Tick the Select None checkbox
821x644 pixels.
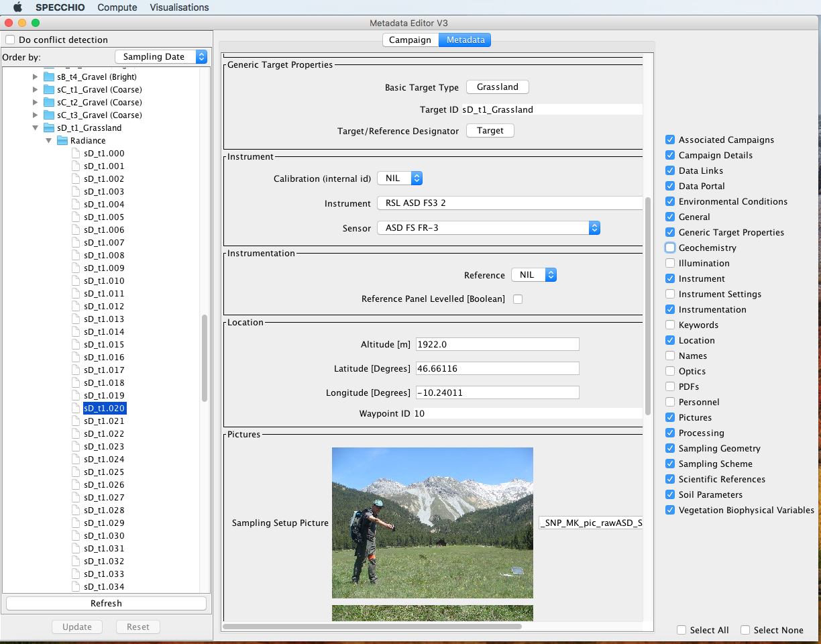click(745, 630)
